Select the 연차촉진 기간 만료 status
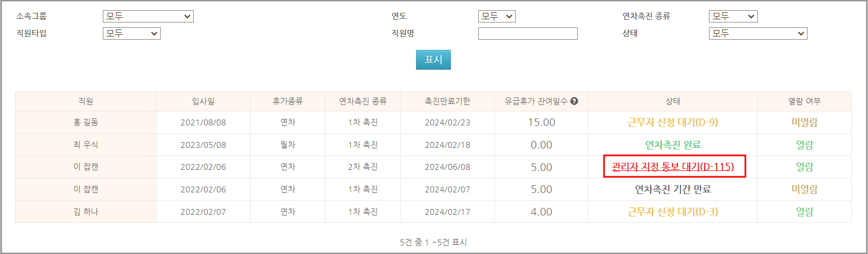The height and width of the screenshot is (254, 868). 673,189
